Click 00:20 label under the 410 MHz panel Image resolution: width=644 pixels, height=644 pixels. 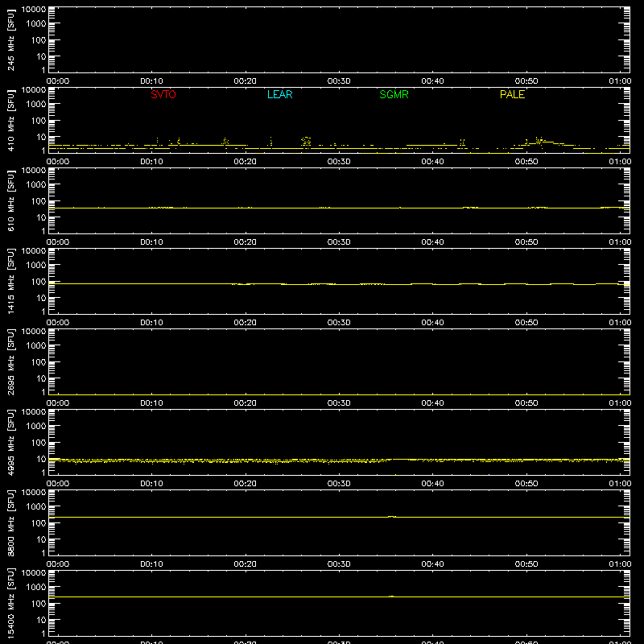tap(246, 162)
